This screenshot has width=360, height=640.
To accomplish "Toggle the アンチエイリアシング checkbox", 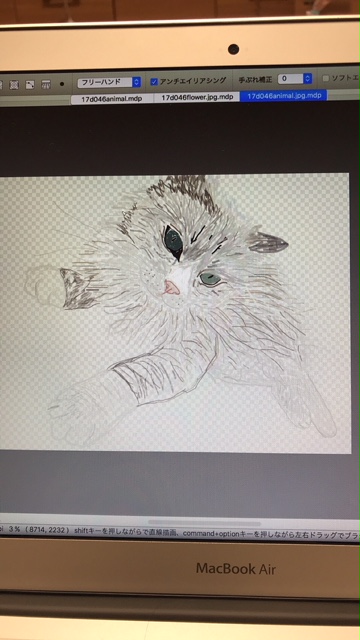I will (154, 82).
